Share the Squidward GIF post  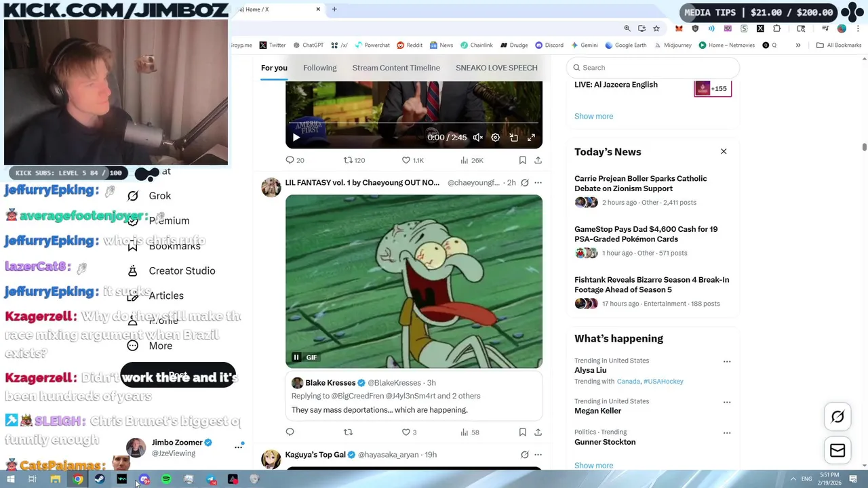click(538, 432)
